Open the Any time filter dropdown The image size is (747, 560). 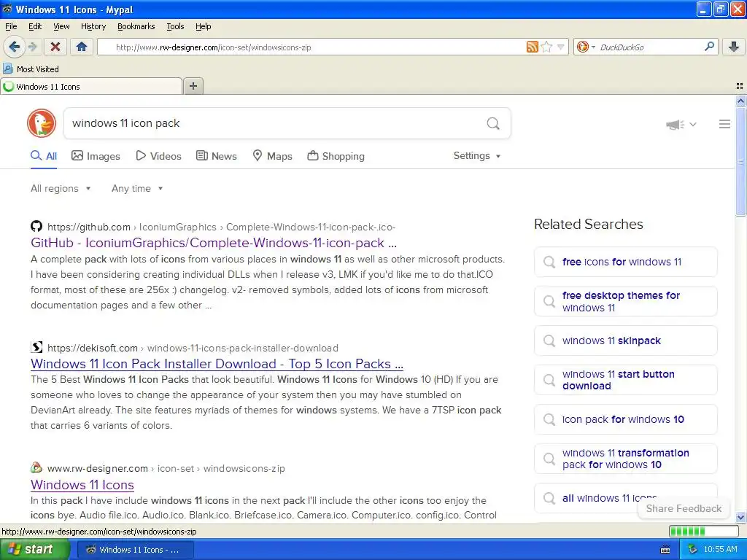(x=137, y=189)
